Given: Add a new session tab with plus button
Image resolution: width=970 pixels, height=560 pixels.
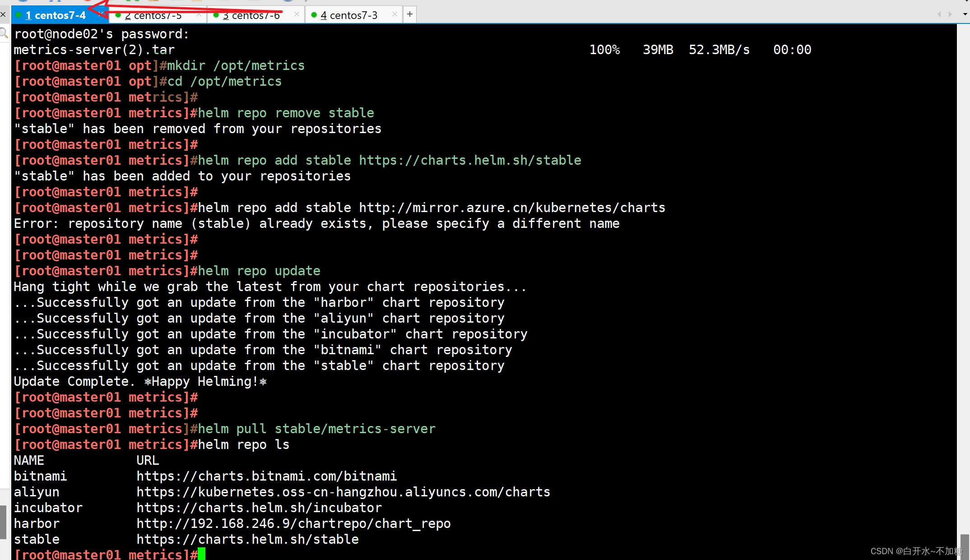Looking at the screenshot, I should click(x=409, y=14).
